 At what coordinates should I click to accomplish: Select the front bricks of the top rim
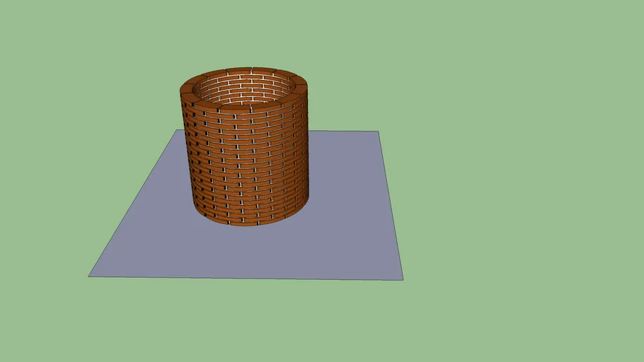[246, 107]
